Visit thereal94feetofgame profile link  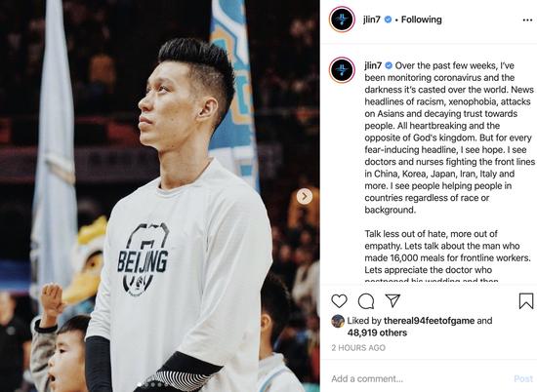430,321
